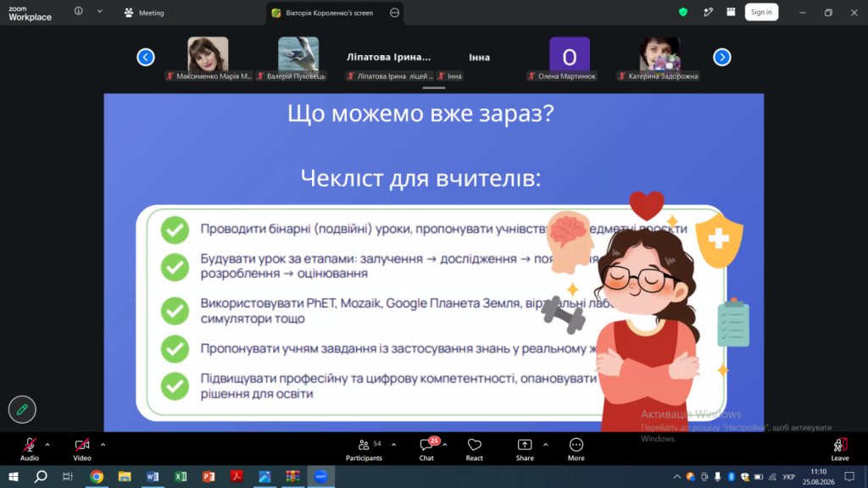Expand chat options caret
The image size is (868, 488).
tap(444, 444)
